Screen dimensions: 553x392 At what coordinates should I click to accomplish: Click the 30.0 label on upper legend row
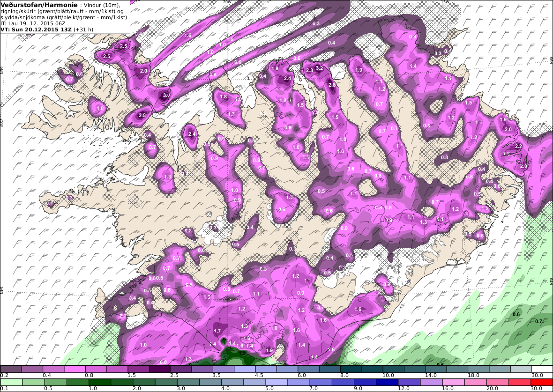[537, 376]
